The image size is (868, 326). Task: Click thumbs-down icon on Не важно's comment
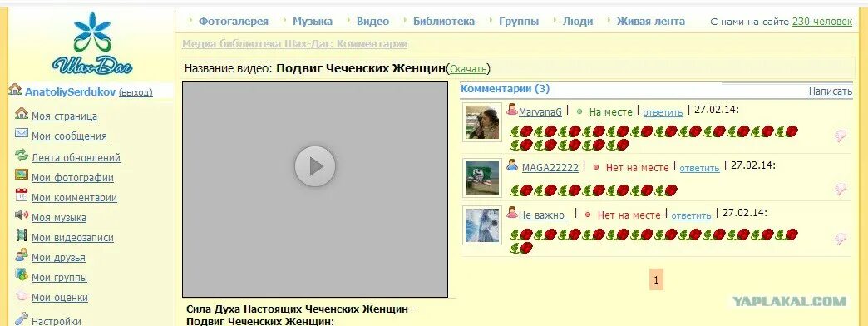tap(841, 240)
